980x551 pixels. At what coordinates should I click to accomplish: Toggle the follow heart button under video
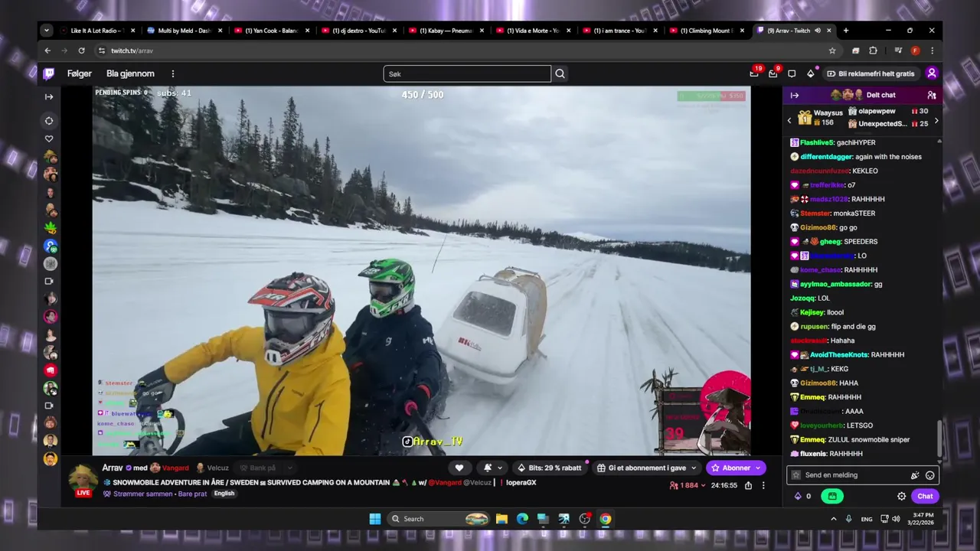click(x=459, y=468)
